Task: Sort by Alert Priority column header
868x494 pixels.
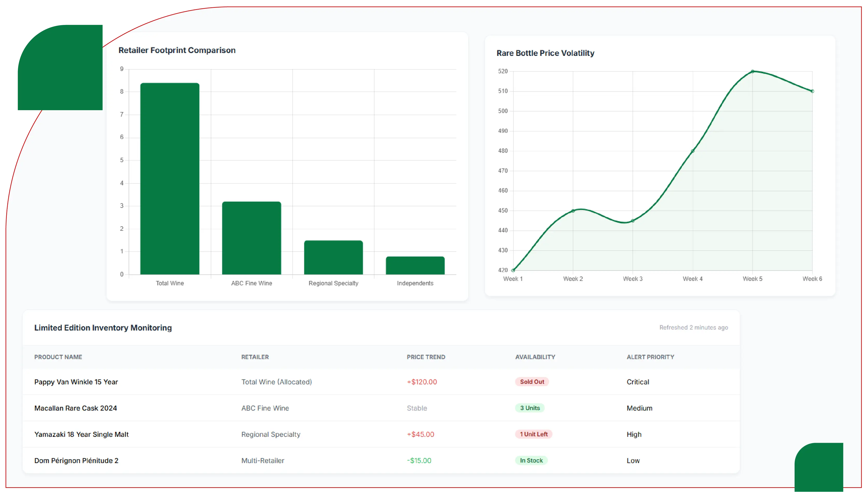Action: point(650,357)
